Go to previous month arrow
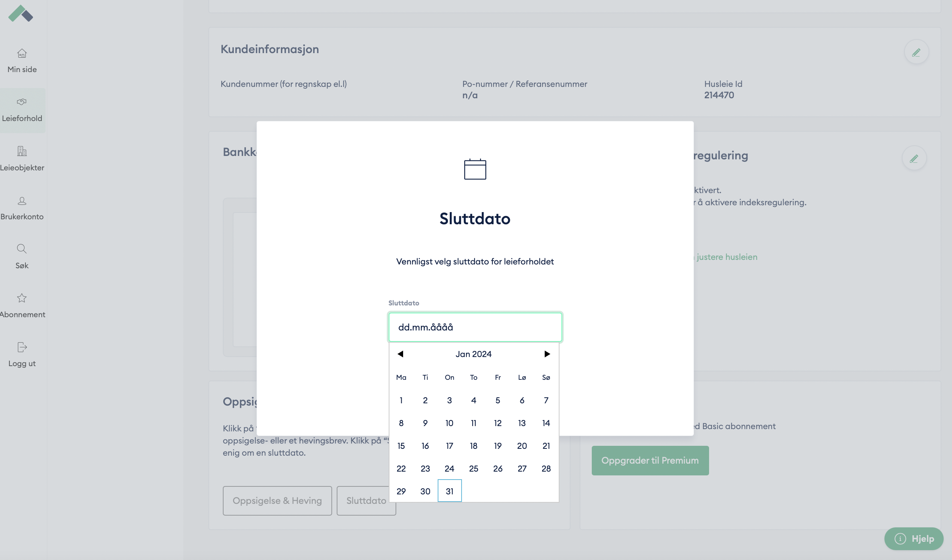The width and height of the screenshot is (952, 560). [x=400, y=354]
